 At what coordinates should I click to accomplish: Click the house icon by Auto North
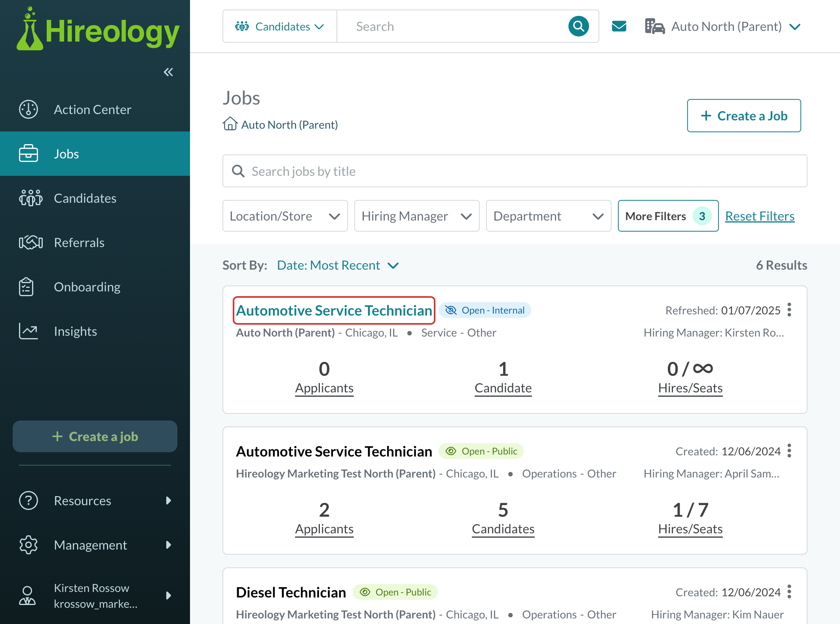tap(230, 124)
